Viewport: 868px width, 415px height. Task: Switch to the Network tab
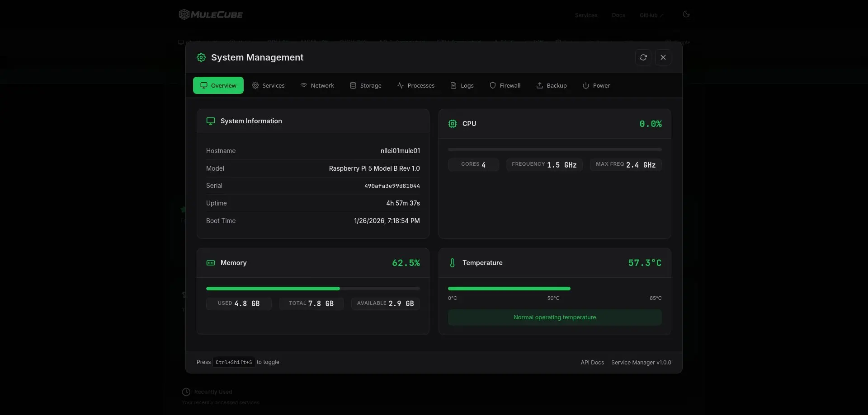point(317,85)
